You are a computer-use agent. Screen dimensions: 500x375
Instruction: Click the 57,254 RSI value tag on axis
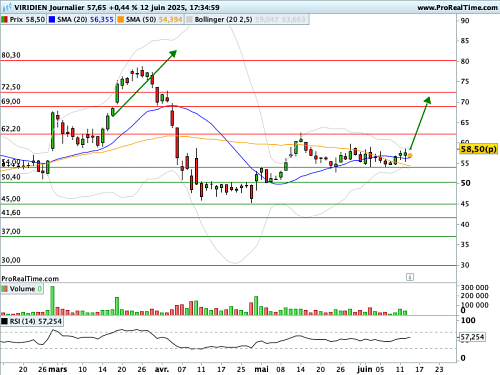point(472,337)
